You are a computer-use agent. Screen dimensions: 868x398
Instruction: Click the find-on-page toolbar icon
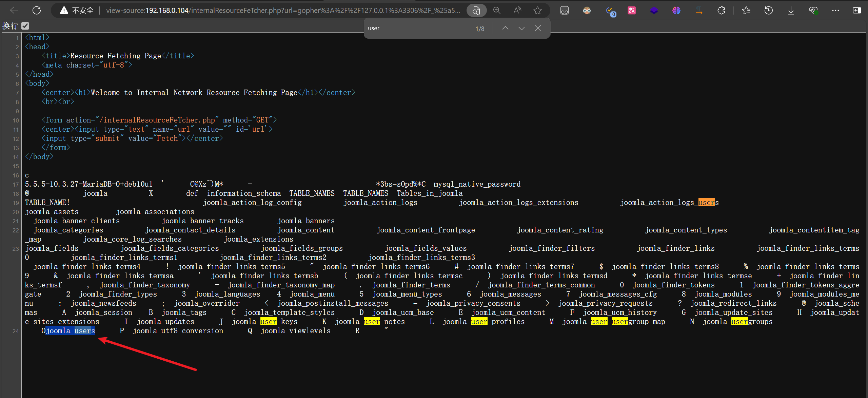476,11
